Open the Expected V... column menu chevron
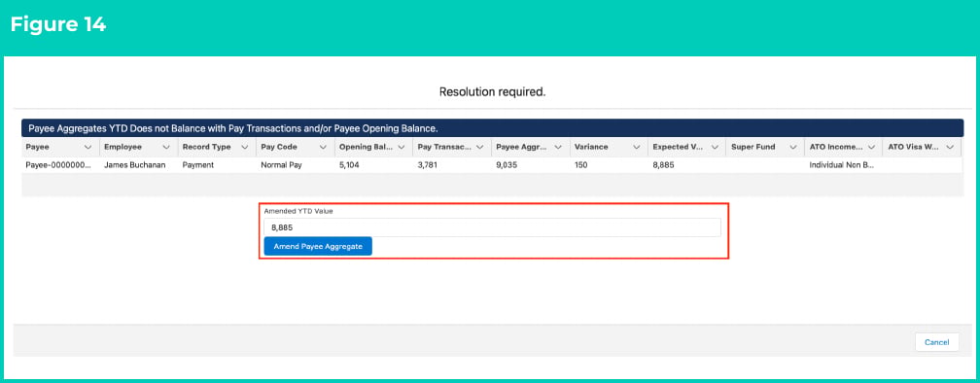This screenshot has height=383, width=980. tap(715, 148)
